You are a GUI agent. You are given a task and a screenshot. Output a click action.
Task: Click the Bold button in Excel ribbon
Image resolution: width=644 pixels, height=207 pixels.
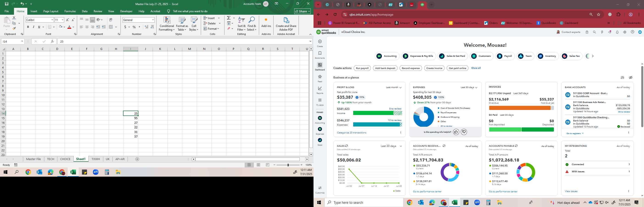point(28,27)
